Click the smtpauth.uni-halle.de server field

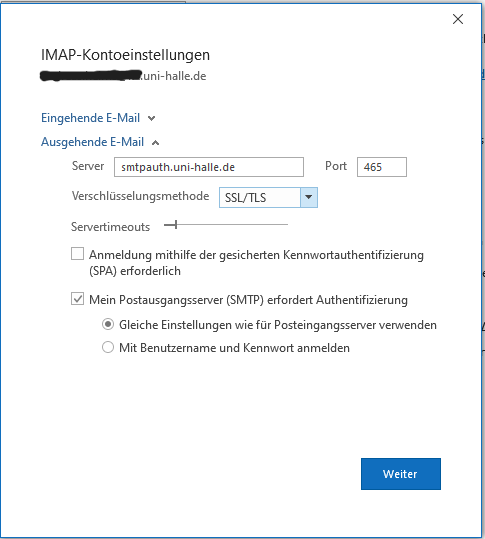pos(209,167)
